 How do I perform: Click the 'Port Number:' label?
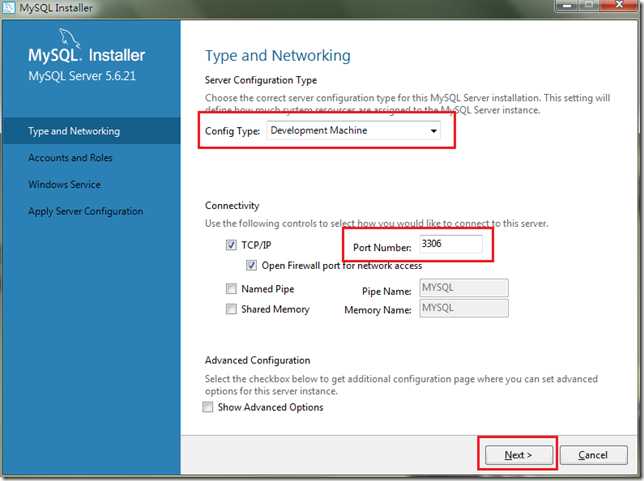point(382,248)
